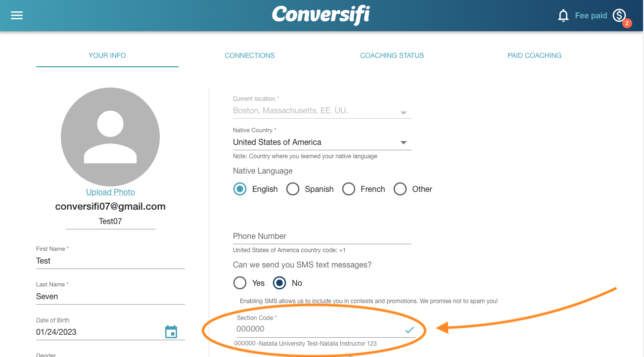Click the notifications bell icon
Viewport: 644px width, 357px height.
tap(563, 16)
